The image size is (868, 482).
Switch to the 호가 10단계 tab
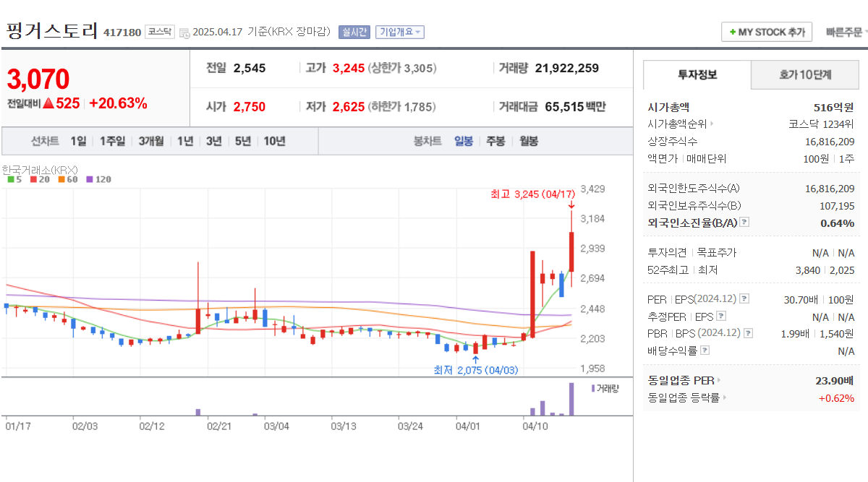[x=804, y=74]
